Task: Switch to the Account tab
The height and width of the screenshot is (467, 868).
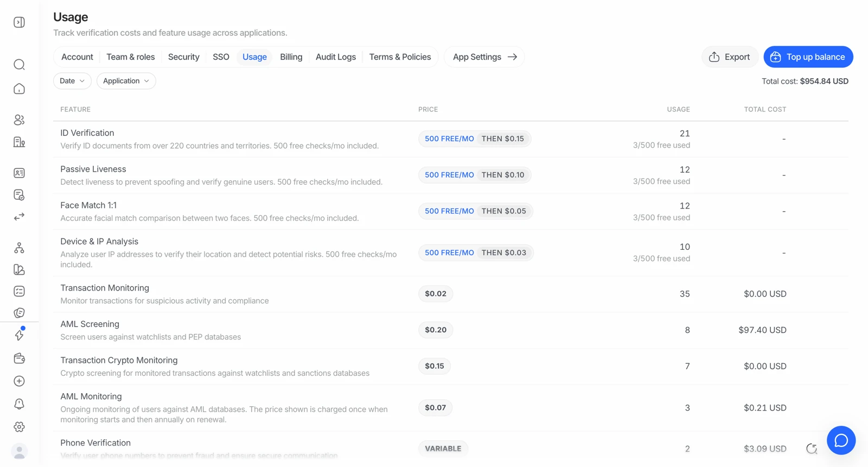Action: pyautogui.click(x=77, y=57)
